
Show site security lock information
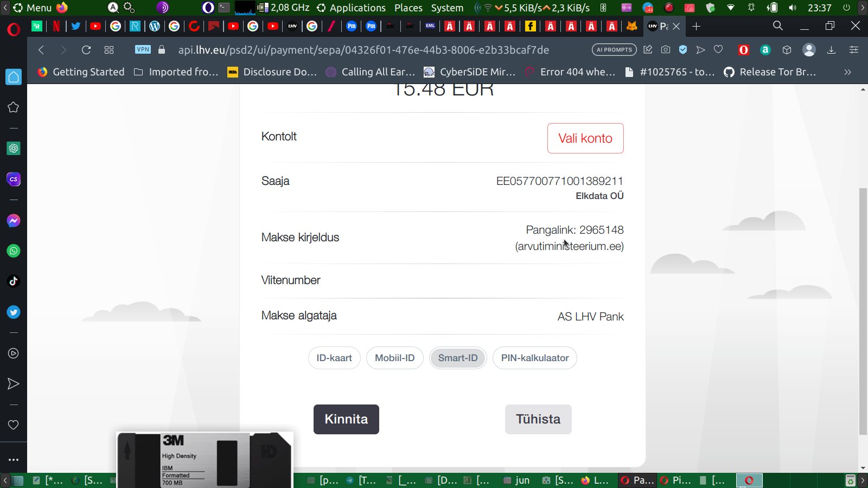[162, 49]
